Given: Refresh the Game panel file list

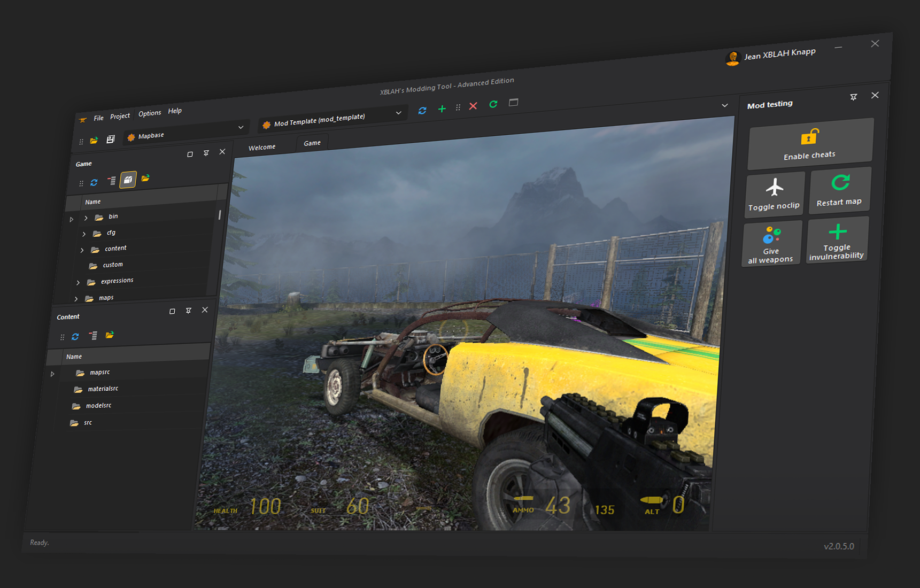Looking at the screenshot, I should [x=94, y=183].
